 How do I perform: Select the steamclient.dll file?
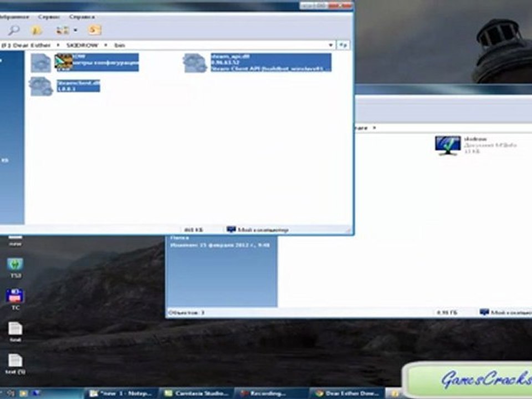[65, 86]
